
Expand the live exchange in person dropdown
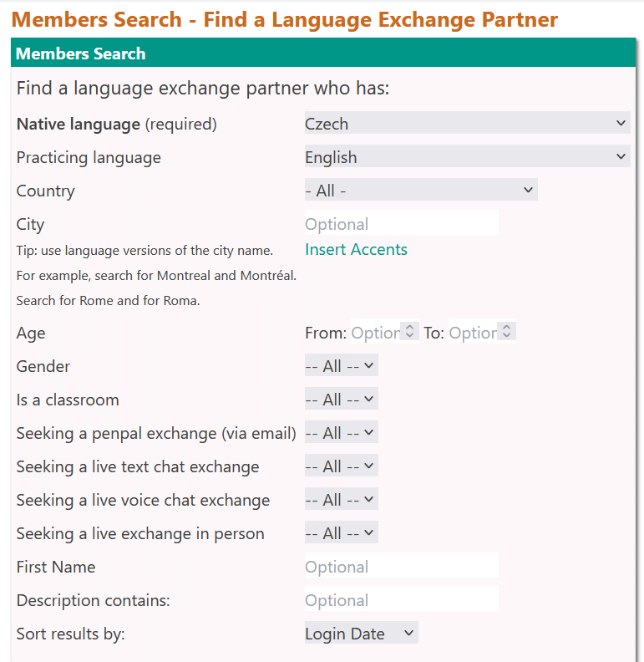[341, 533]
